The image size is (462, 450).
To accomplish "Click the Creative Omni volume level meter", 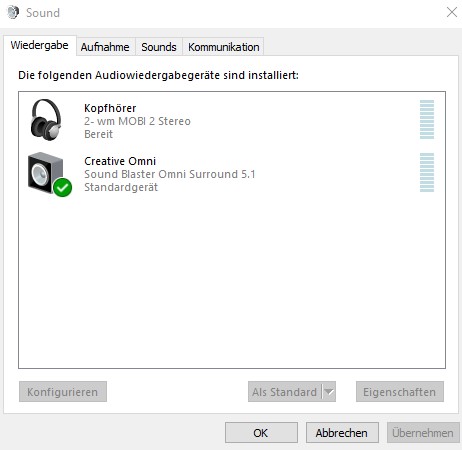I will coord(427,172).
